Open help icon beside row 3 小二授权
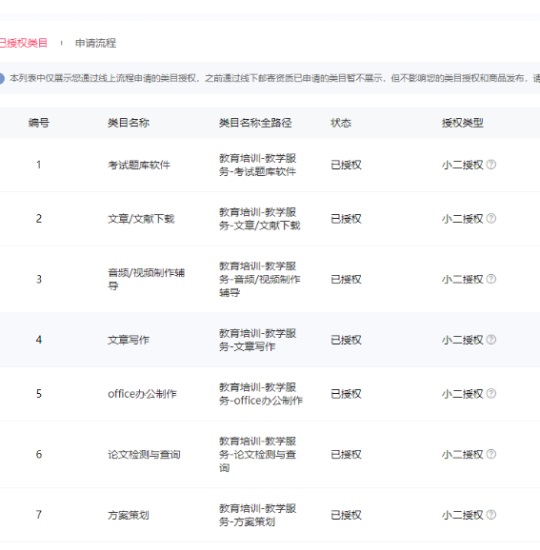 (x=492, y=279)
